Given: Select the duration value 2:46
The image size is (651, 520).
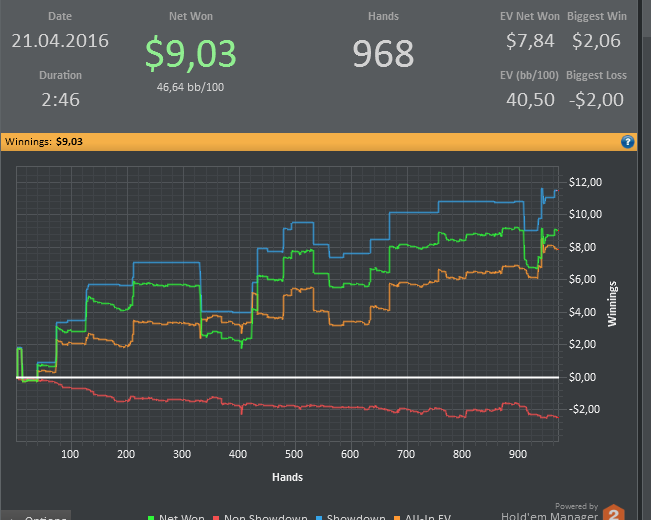Looking at the screenshot, I should tap(60, 100).
